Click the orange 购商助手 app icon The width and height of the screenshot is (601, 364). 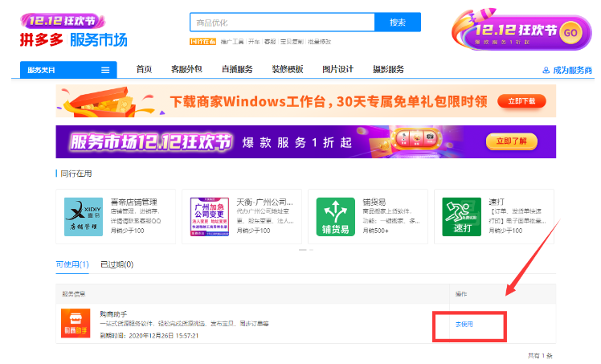click(76, 323)
